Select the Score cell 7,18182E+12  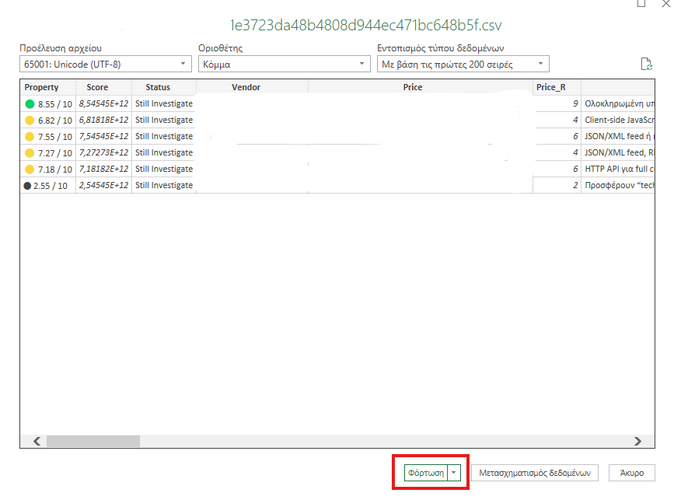[x=103, y=169]
